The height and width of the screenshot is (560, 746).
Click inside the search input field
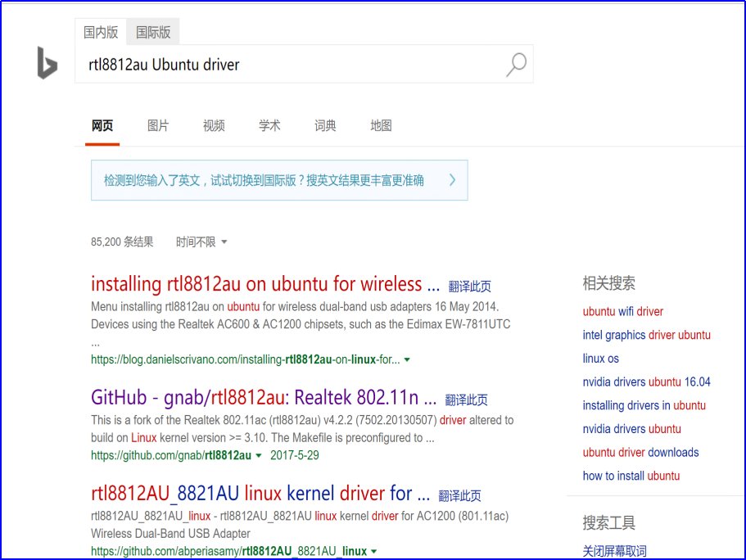pos(246,64)
